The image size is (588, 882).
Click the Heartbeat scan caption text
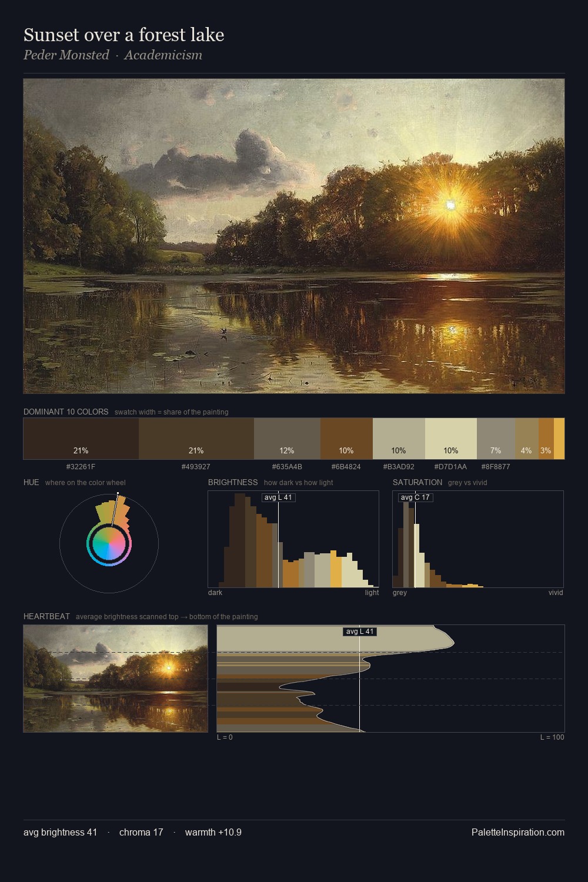tap(167, 616)
